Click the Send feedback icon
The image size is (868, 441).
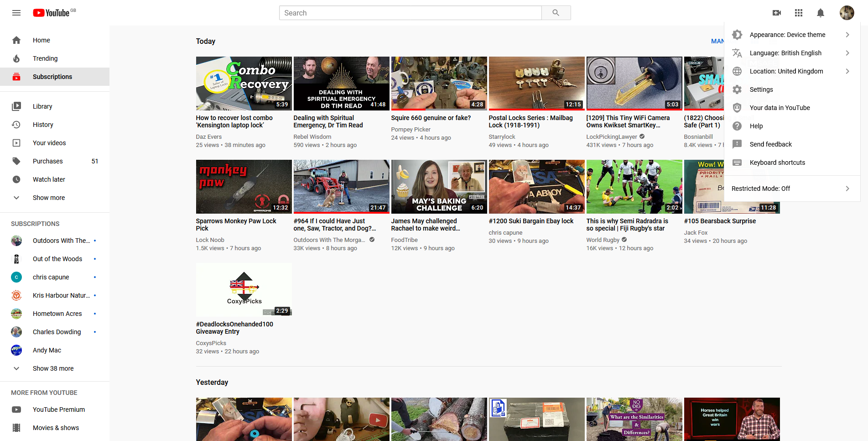tap(737, 144)
